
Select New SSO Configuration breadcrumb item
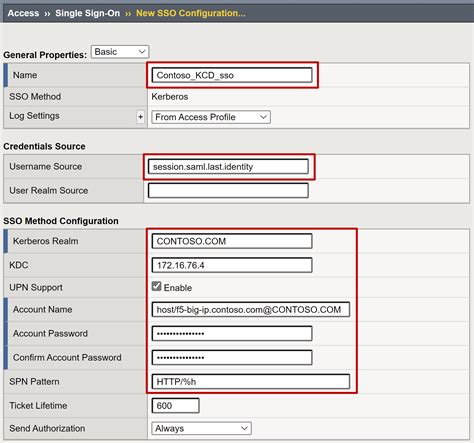point(191,13)
